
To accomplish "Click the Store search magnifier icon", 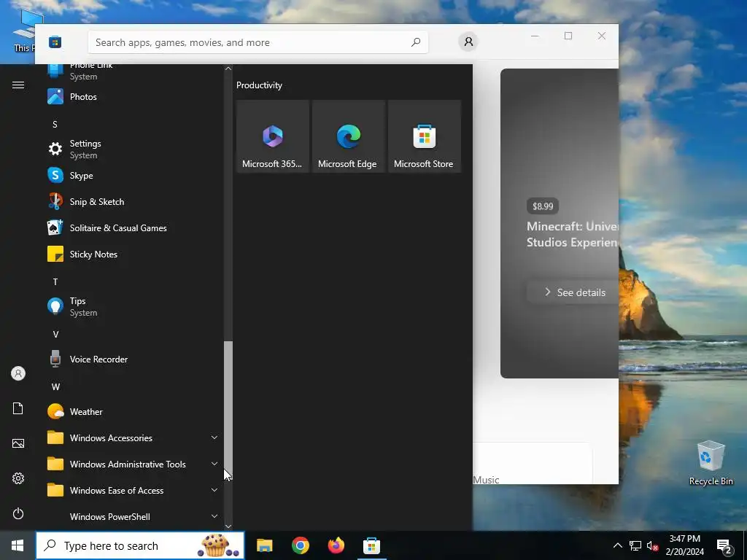I will [x=416, y=42].
